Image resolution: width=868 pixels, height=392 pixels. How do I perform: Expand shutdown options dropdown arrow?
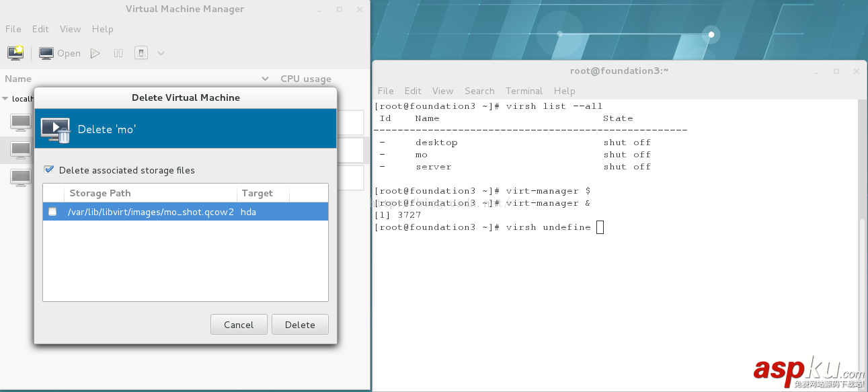[x=161, y=53]
